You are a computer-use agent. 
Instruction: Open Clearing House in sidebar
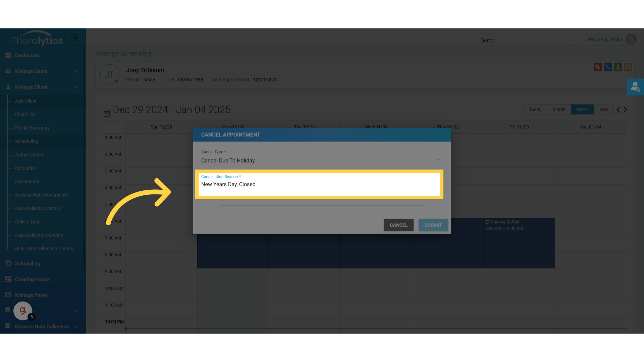point(32,279)
